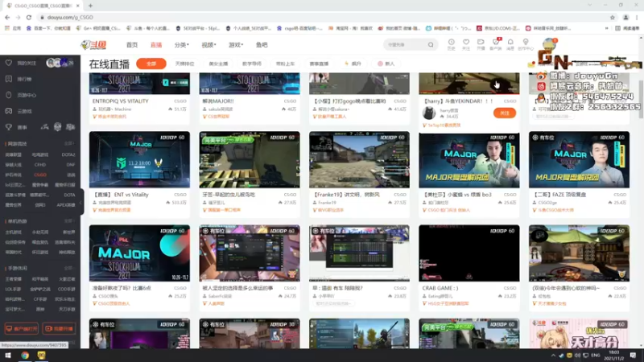Viewport: 644px width, 362px height.
Task: Click the start-streaming button at the sidebar bottom
Action: 59,329
